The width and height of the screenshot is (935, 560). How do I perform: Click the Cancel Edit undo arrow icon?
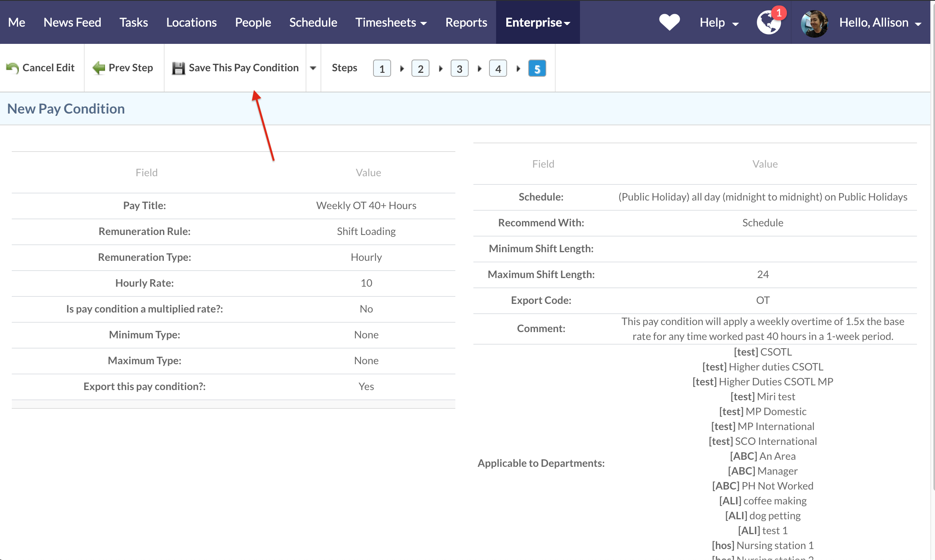13,68
